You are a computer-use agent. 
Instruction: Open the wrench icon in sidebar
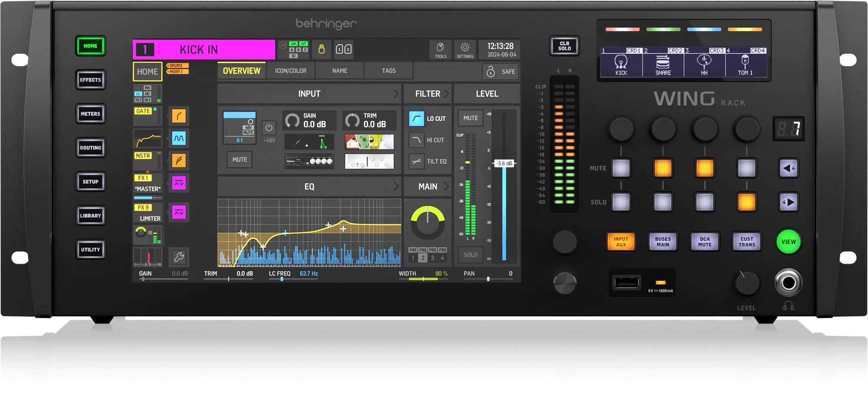point(179,257)
